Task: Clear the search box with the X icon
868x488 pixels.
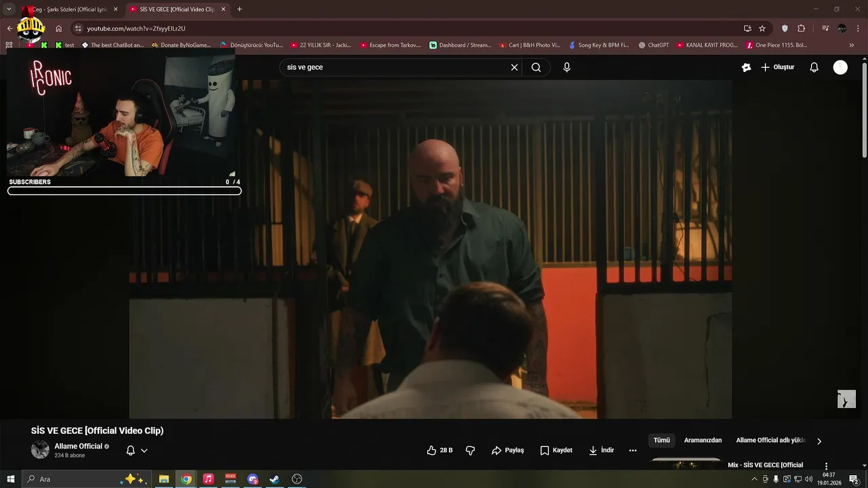Action: [514, 67]
